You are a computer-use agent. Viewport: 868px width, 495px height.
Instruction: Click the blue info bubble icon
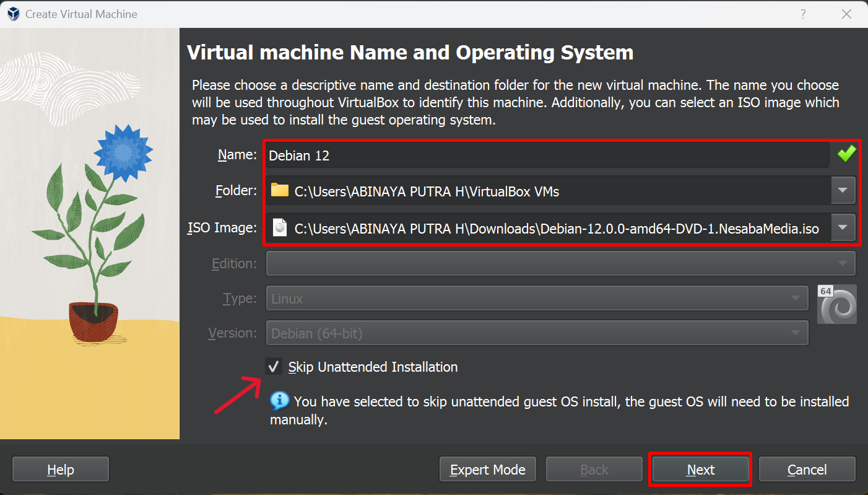click(x=279, y=401)
